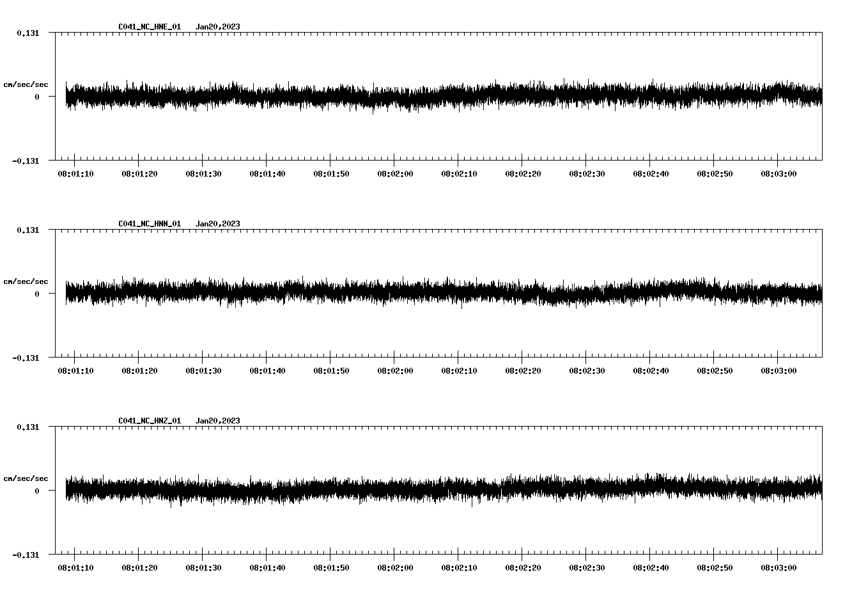Click the 08:01:40 time label under HNN plot
Viewport: 868px width, 591px height.
pos(267,371)
